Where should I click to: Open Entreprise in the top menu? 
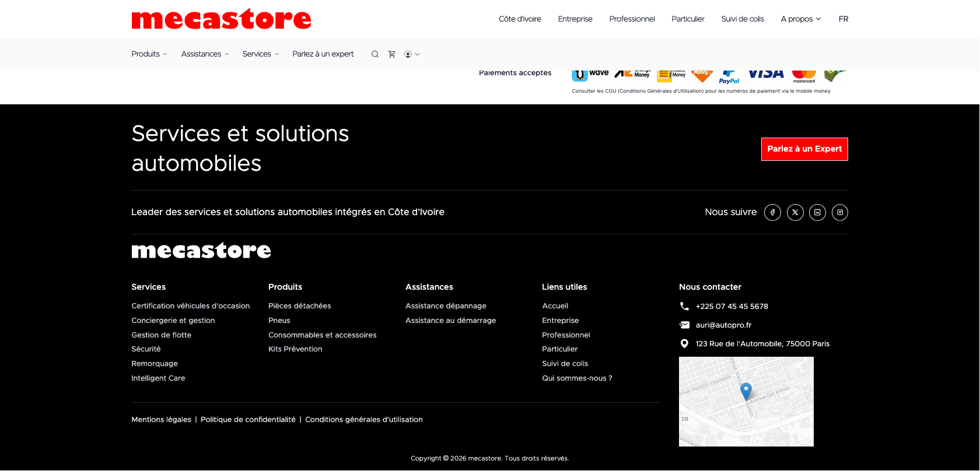coord(575,19)
